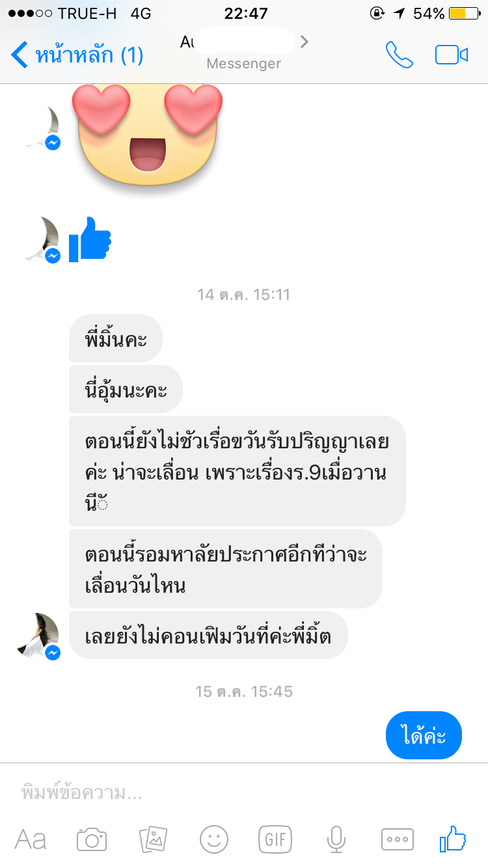
Task: Toggle the Aa text keyboard
Action: pos(31,839)
